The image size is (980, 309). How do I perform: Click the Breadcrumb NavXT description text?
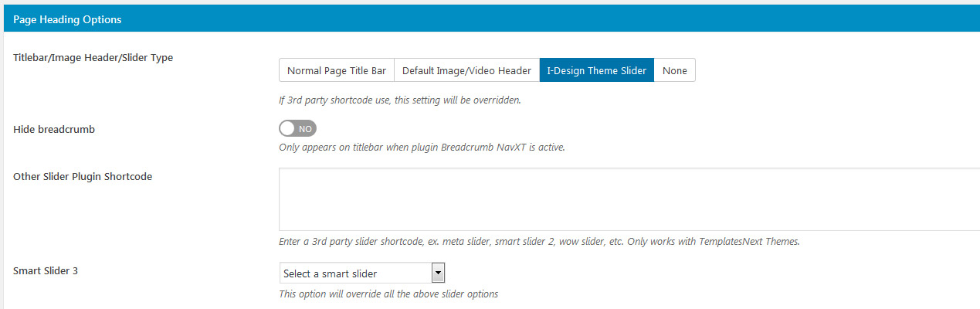pyautogui.click(x=422, y=147)
